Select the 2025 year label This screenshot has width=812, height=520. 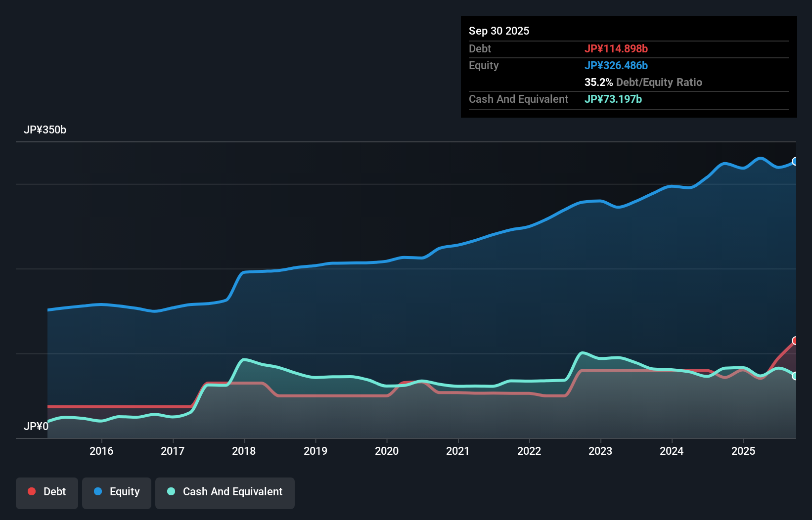744,451
